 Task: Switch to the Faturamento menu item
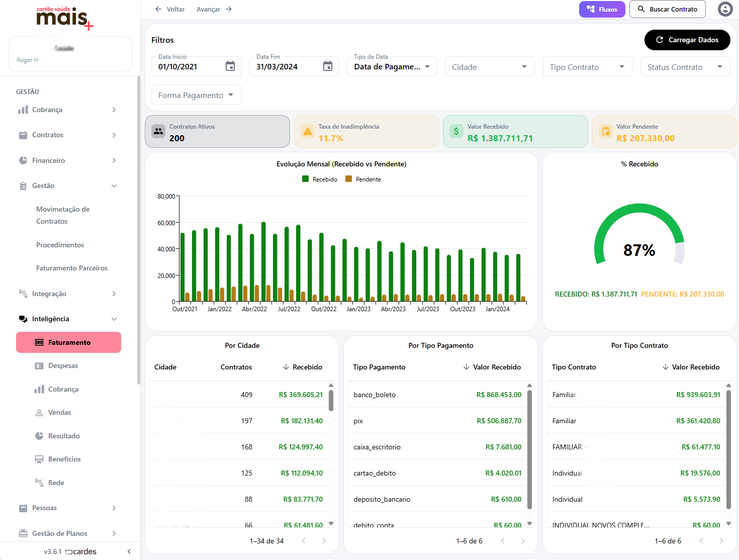click(x=68, y=342)
